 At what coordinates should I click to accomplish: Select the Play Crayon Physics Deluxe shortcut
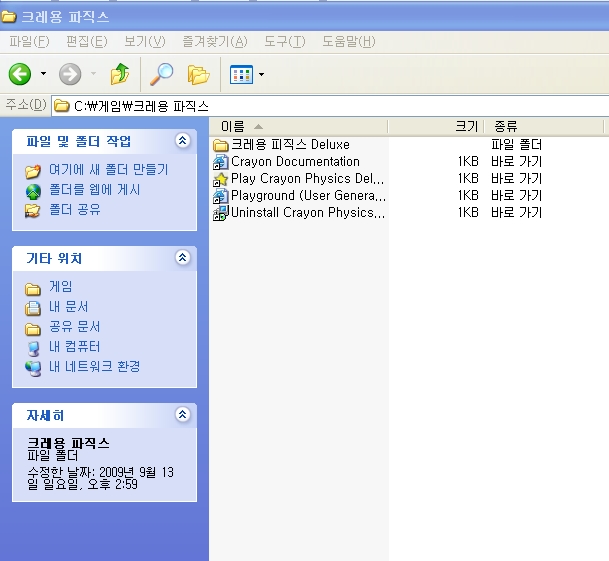pyautogui.click(x=307, y=179)
